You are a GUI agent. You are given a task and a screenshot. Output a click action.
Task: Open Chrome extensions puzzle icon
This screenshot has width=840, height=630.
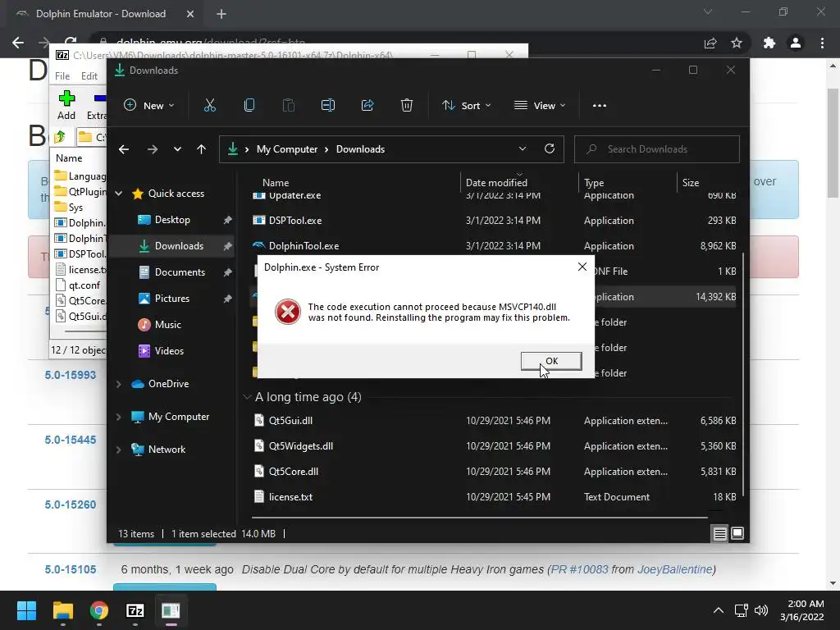pos(769,43)
